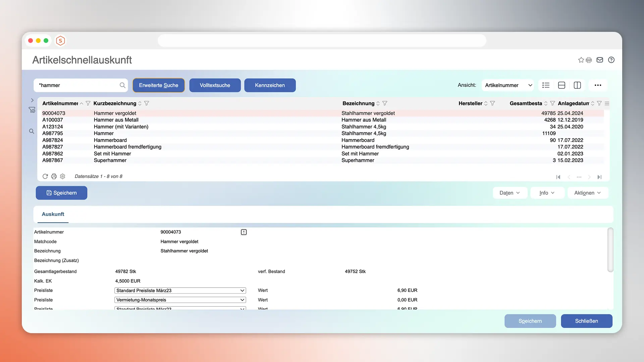644x362 pixels.
Task: Open the help question mark icon
Action: 611,60
